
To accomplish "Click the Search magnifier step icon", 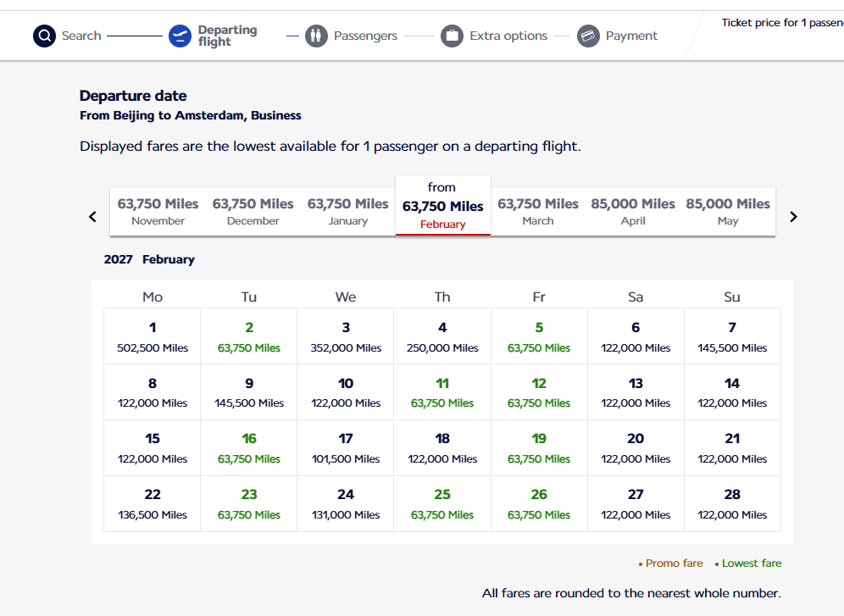I will pos(44,36).
